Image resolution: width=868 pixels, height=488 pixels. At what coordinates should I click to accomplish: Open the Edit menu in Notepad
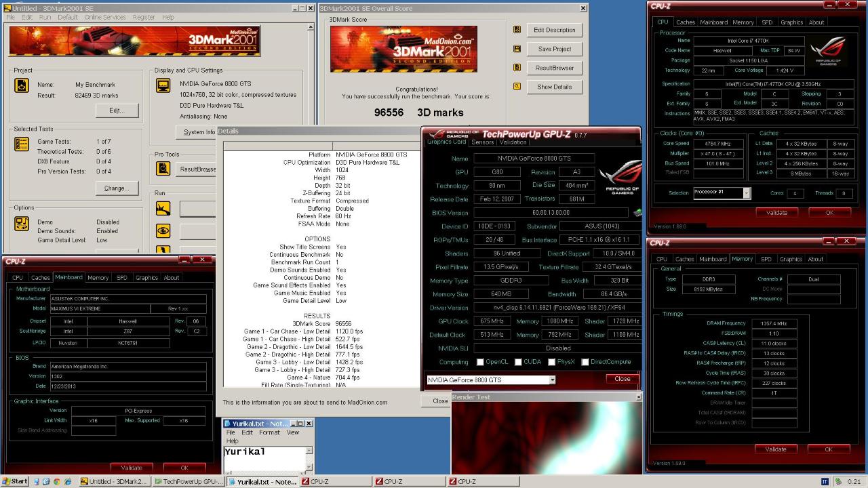tap(247, 432)
